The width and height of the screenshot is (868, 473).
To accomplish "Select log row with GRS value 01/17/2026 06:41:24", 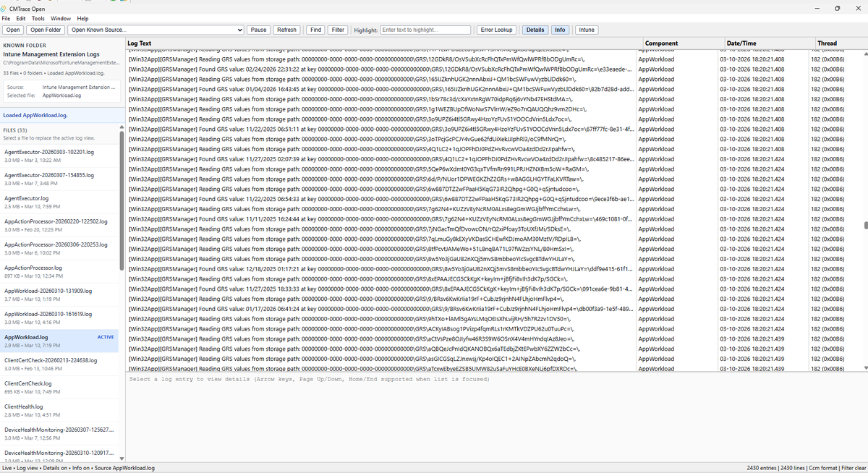I will 494,309.
